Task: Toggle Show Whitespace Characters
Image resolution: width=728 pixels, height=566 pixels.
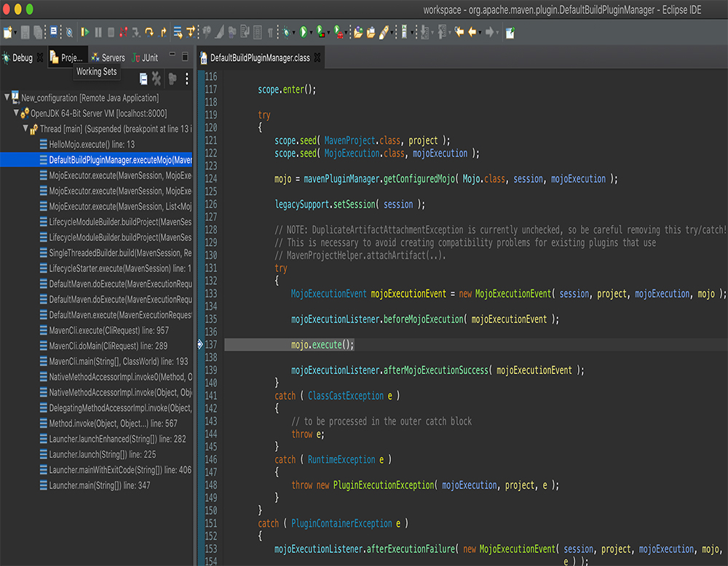Action: pos(269,32)
